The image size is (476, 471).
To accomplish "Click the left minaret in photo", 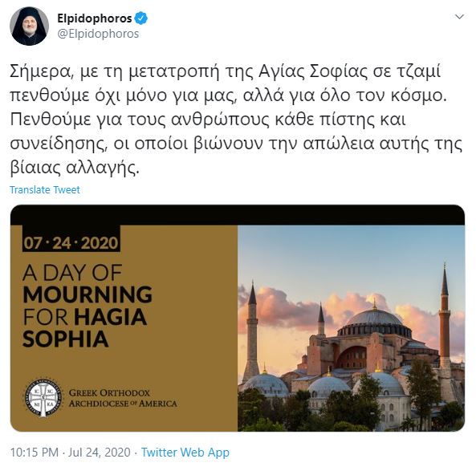I will pos(252,331).
